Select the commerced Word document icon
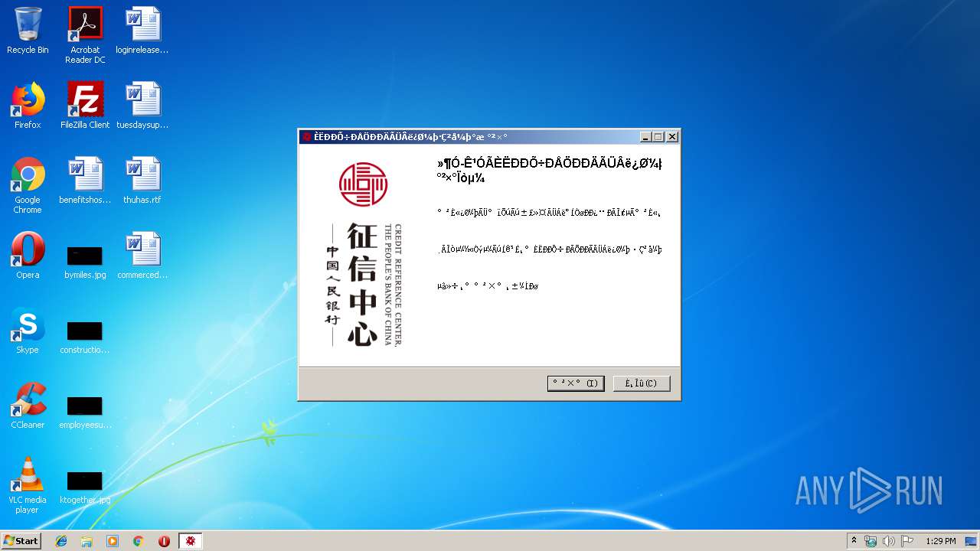The width and height of the screenshot is (980, 551). (x=142, y=256)
